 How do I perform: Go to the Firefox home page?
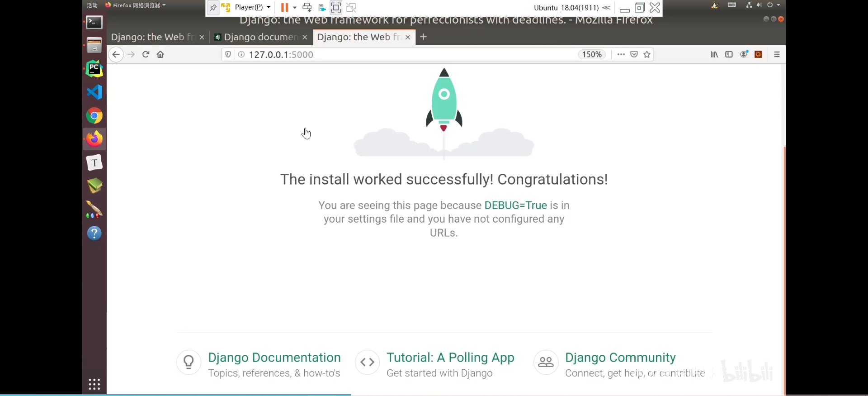pyautogui.click(x=160, y=54)
